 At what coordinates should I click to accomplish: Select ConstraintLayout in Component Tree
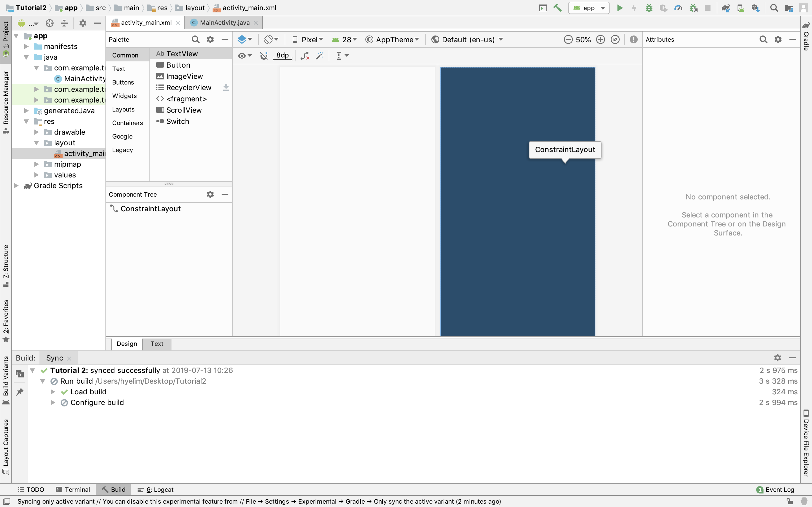click(150, 208)
